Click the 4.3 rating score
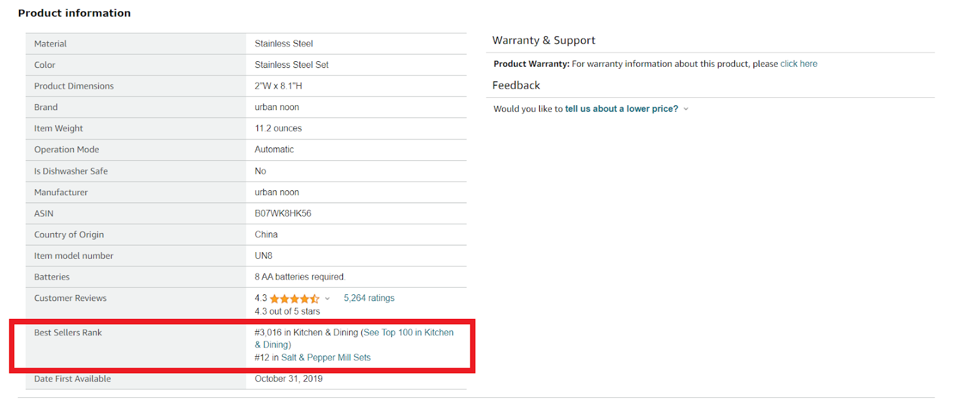The width and height of the screenshot is (980, 399). 260,298
